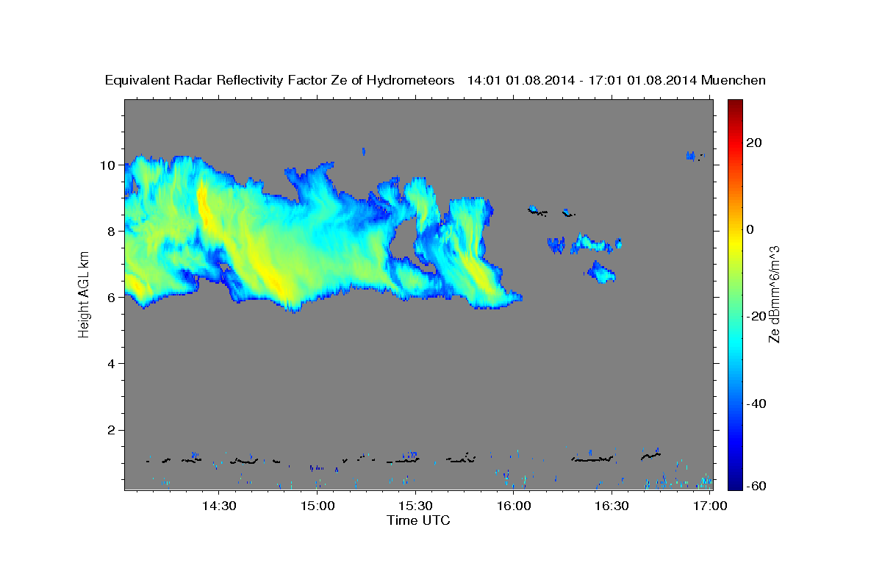Viewport: 882px width, 588px height.
Task: Click the 'Height AGL km' axis label
Action: click(x=84, y=295)
